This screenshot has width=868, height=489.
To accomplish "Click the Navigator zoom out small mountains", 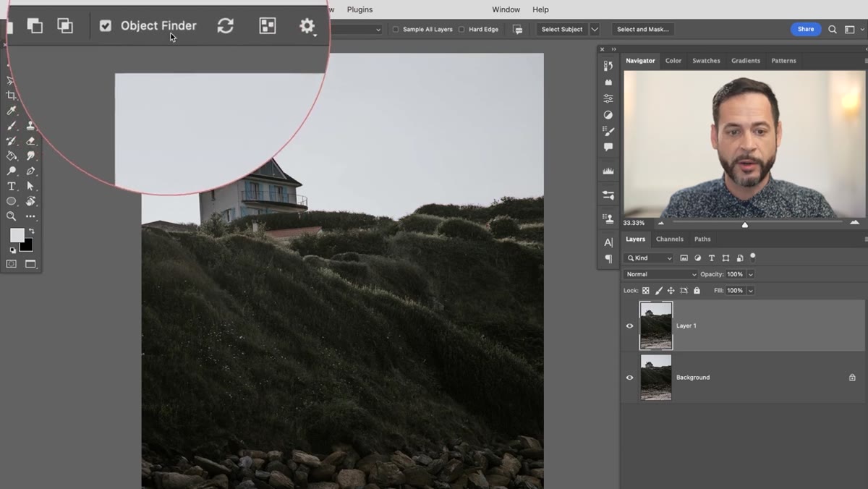I will point(660,223).
